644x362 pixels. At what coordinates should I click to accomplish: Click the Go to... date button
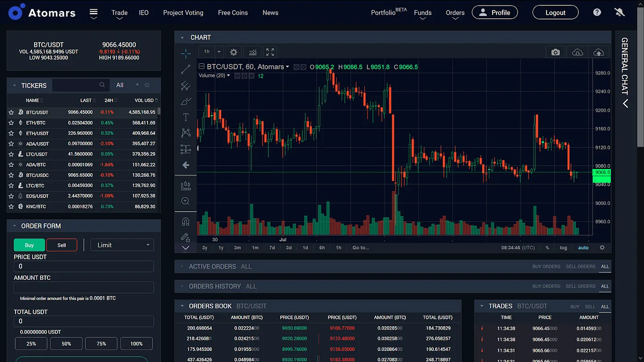click(x=361, y=248)
